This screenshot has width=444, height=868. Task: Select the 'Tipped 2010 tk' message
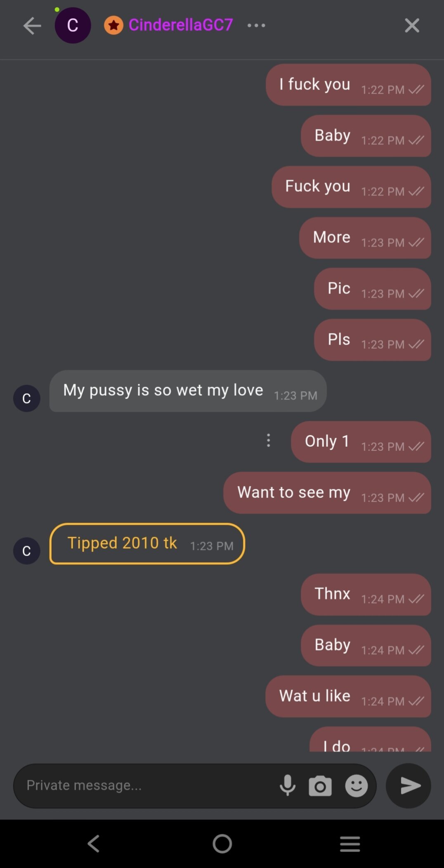147,543
